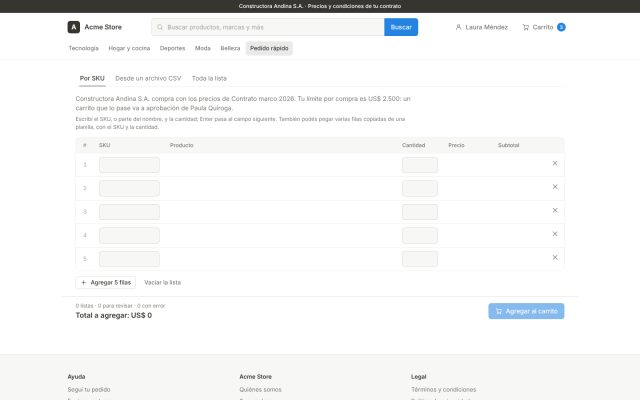Image resolution: width=640 pixels, height=400 pixels.
Task: Click the Cantidad field in row 4
Action: pos(420,236)
